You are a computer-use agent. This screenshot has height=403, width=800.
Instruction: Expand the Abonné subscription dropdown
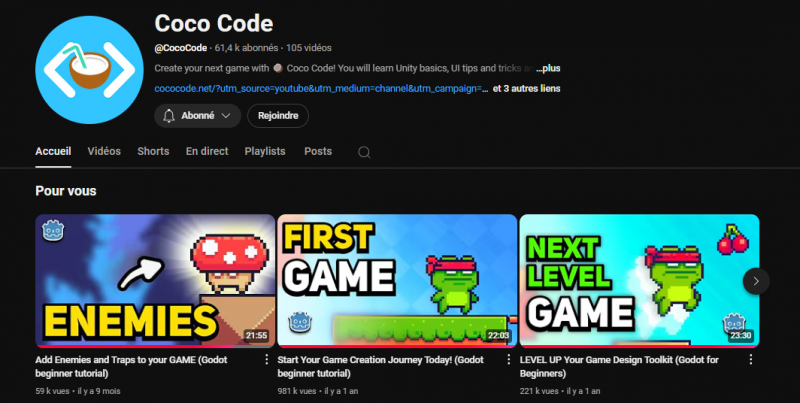226,116
